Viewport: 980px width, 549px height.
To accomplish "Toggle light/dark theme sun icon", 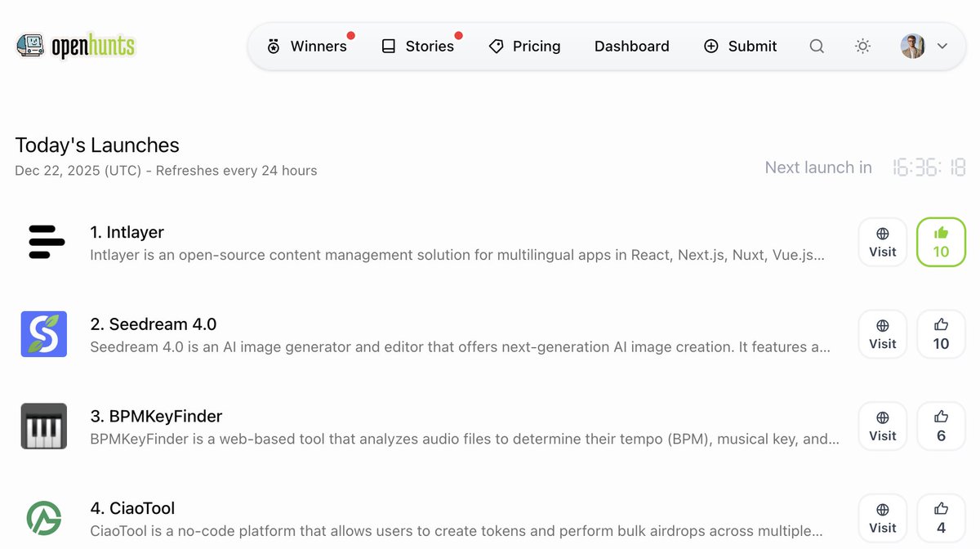I will 862,47.
